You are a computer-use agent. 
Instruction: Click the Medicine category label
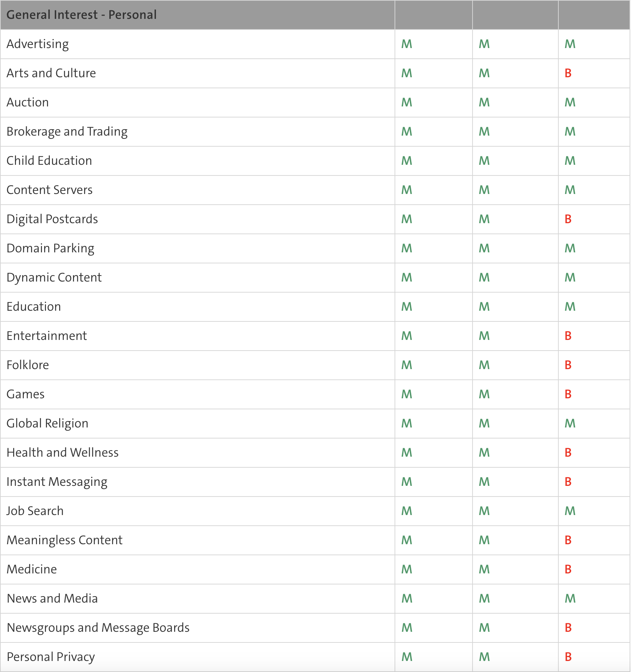point(32,569)
